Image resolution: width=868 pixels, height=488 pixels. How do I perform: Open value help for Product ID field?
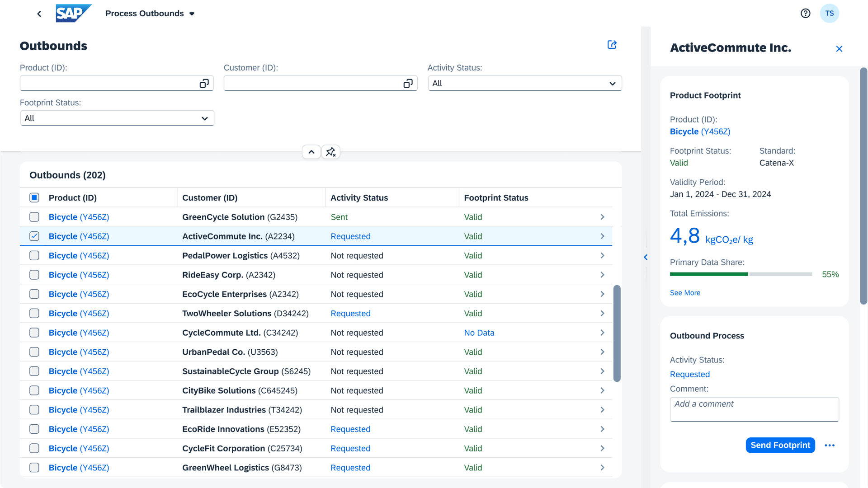tap(204, 84)
